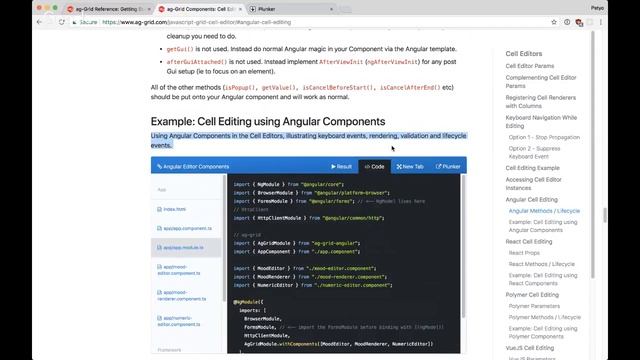
Task: Click the mood-renderer.component.ts file icon
Action: (x=159, y=292)
